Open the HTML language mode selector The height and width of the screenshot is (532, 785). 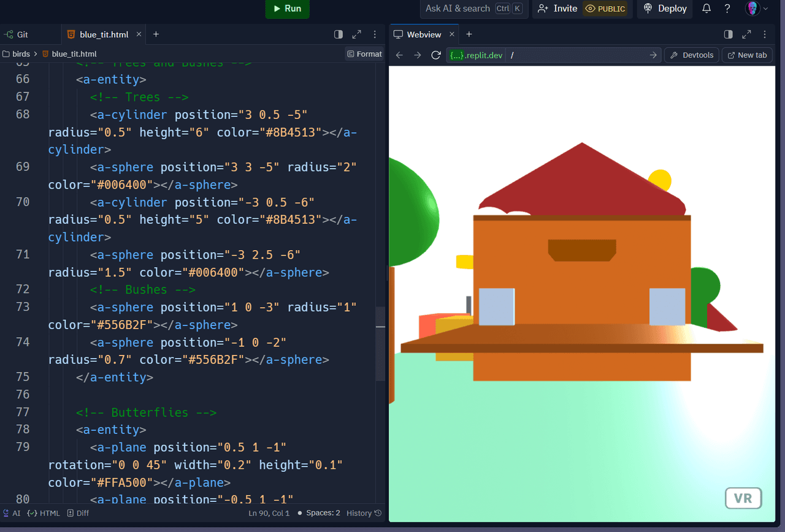point(44,513)
